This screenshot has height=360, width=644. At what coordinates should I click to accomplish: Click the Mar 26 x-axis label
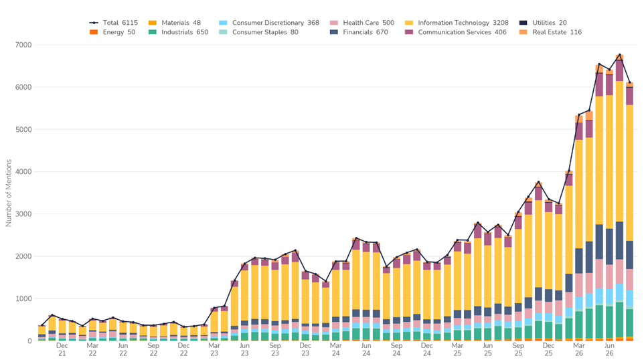578,349
